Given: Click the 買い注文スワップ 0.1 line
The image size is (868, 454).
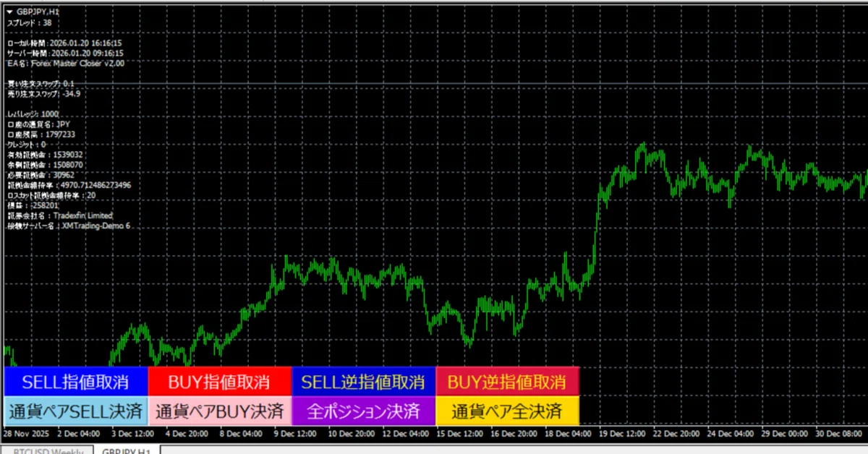Looking at the screenshot, I should (x=41, y=83).
